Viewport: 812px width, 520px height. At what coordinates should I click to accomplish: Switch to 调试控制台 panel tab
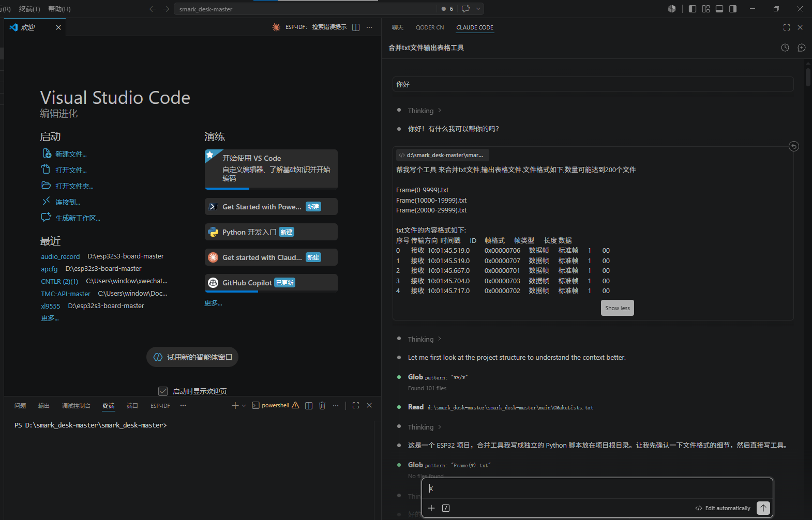pyautogui.click(x=76, y=406)
